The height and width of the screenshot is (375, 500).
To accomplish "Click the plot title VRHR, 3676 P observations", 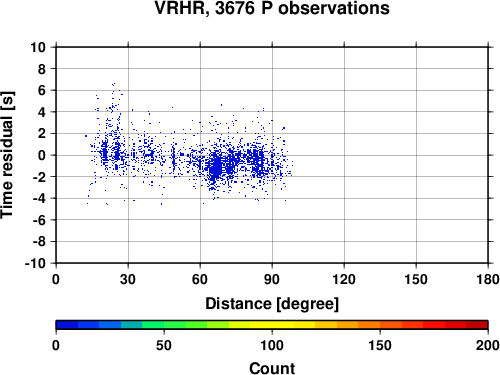I will click(272, 8).
